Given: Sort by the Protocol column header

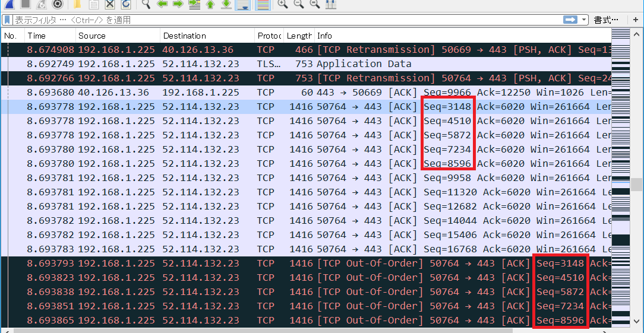Looking at the screenshot, I should pyautogui.click(x=270, y=36).
